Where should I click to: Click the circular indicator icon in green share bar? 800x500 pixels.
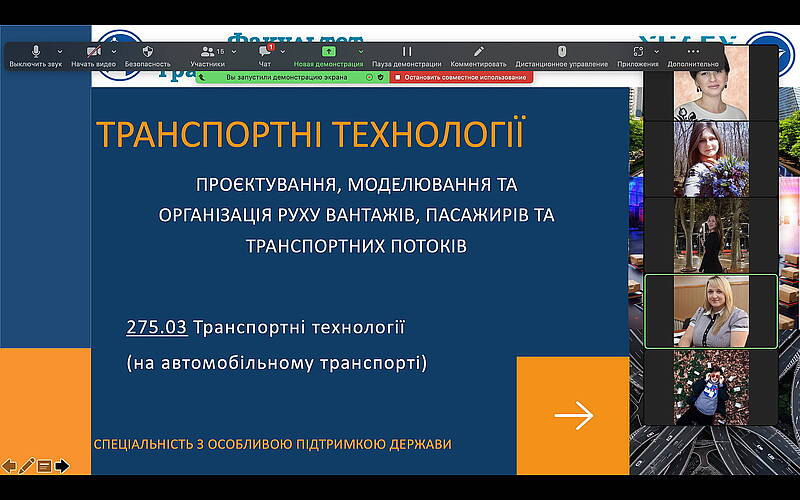pos(370,78)
